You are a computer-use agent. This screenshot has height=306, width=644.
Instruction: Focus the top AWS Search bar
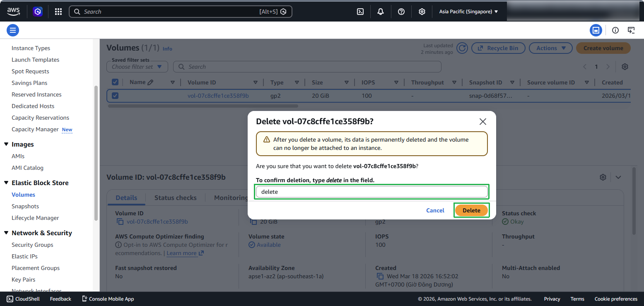click(181, 12)
